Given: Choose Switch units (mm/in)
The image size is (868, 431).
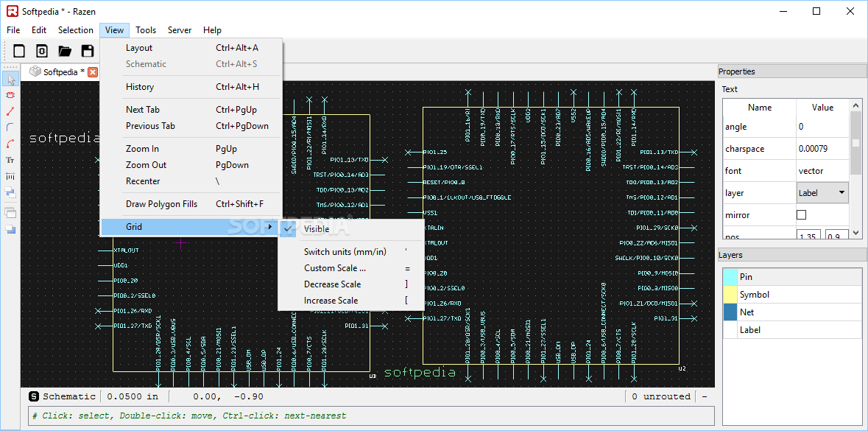Looking at the screenshot, I should pyautogui.click(x=351, y=251).
